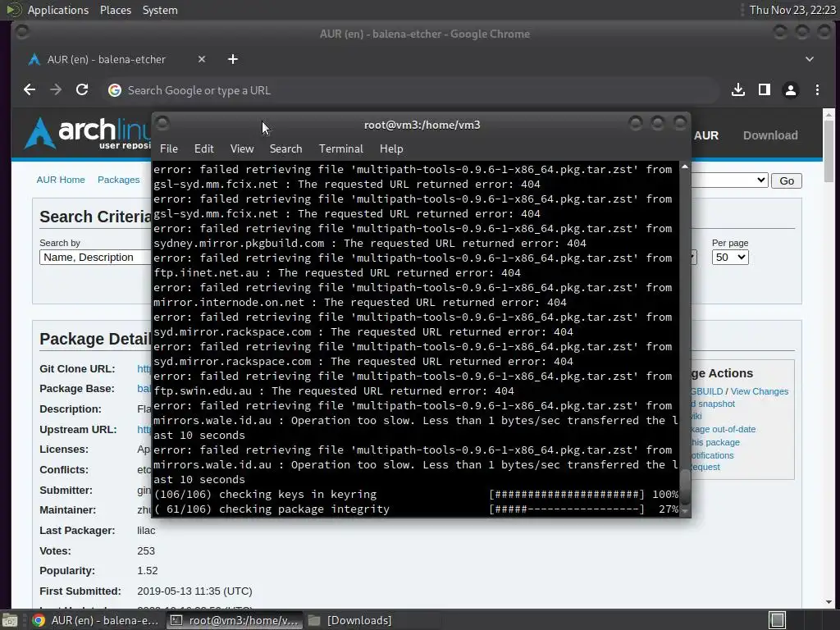Open Chrome downloads icon
840x630 pixels.
pyautogui.click(x=738, y=90)
